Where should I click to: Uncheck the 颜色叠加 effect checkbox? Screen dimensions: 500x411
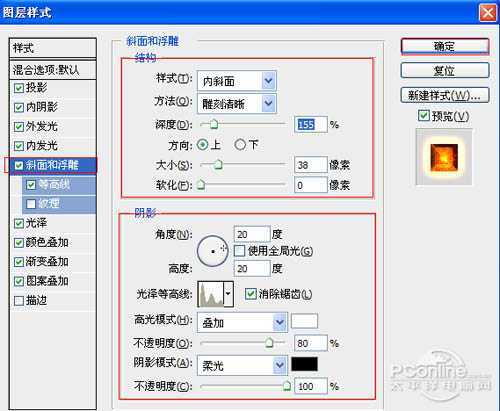[x=19, y=243]
